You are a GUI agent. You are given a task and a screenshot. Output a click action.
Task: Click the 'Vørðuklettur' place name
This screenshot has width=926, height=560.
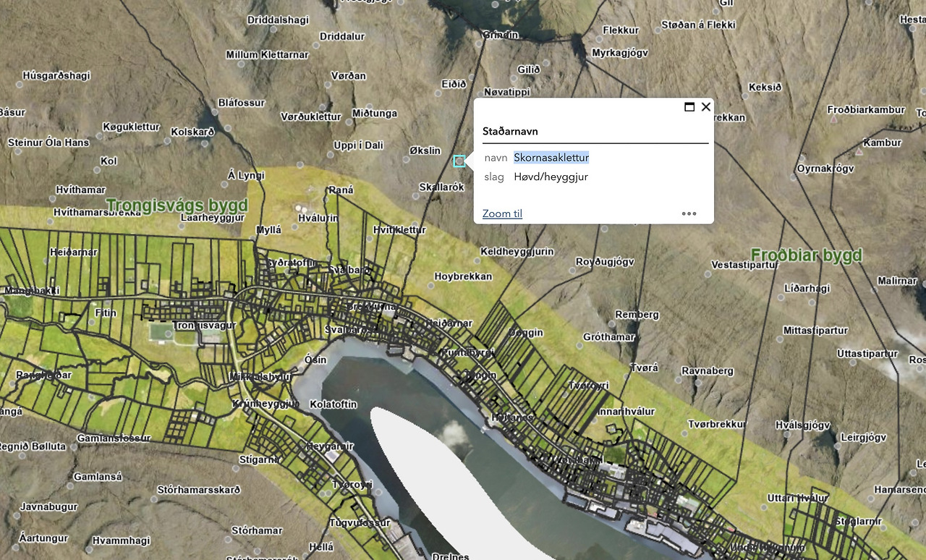pyautogui.click(x=310, y=116)
